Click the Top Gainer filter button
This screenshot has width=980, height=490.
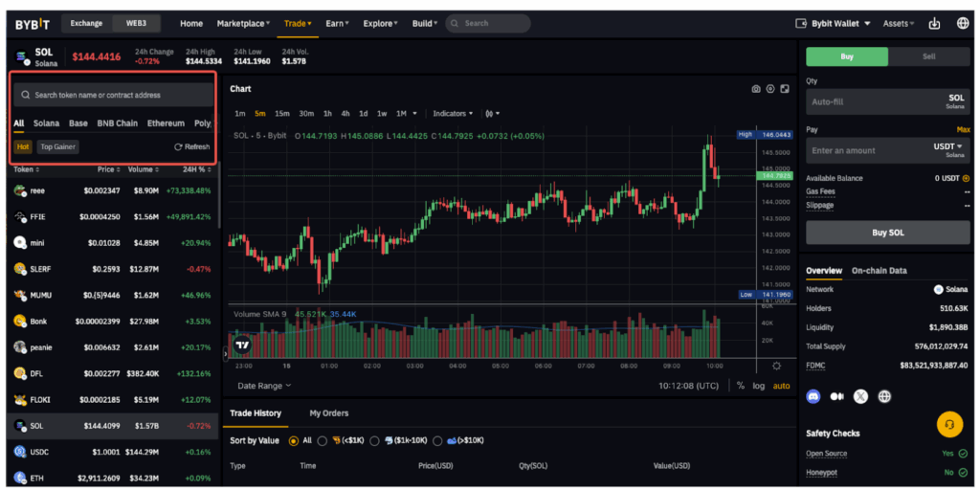click(57, 146)
